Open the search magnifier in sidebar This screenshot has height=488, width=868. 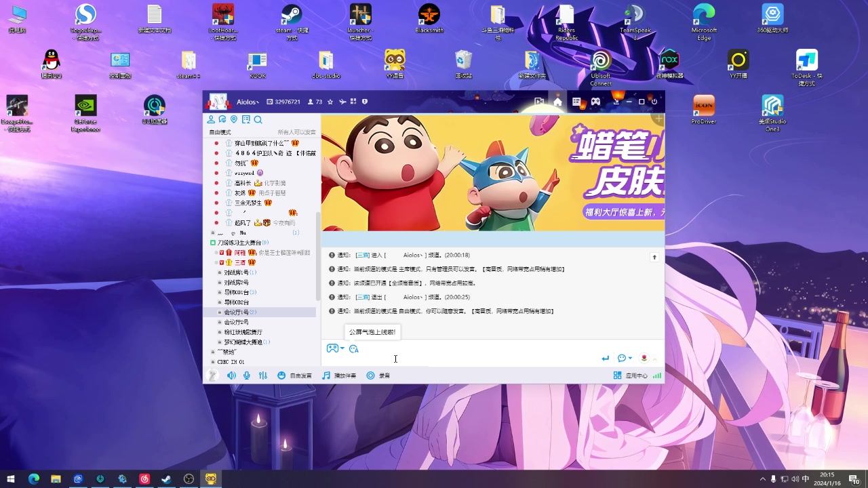[x=258, y=119]
